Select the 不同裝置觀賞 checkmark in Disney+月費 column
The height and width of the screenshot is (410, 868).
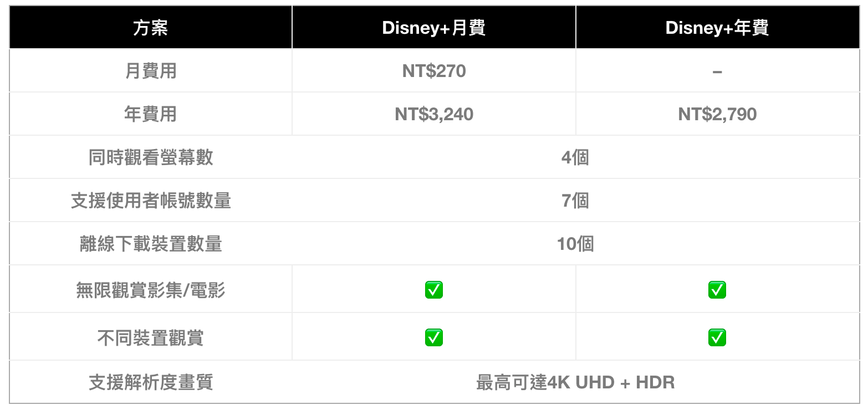coord(434,337)
